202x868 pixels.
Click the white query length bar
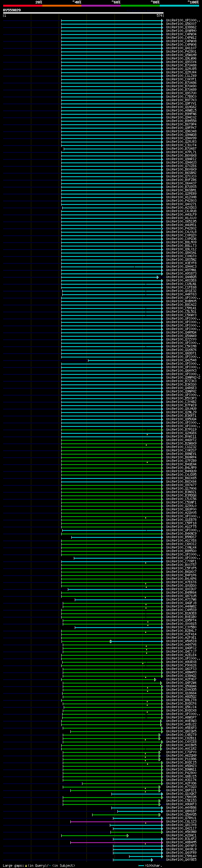tap(83, 13)
